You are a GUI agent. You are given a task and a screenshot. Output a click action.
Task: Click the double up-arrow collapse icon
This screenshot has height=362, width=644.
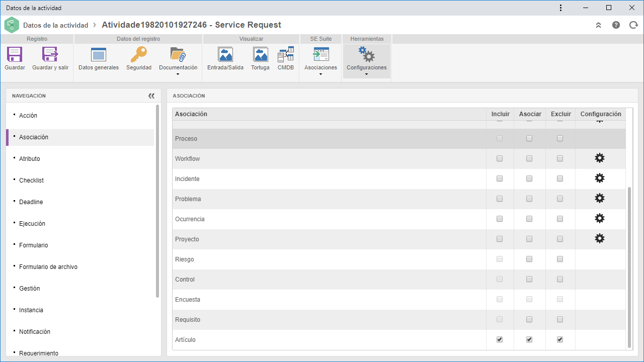tap(598, 25)
